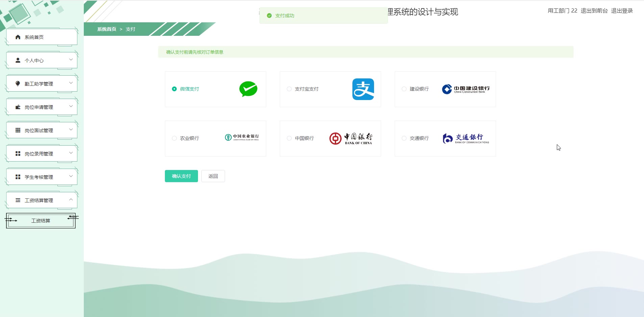Click the squares icon beside 岗位录用管理
Image resolution: width=644 pixels, height=317 pixels.
18,154
